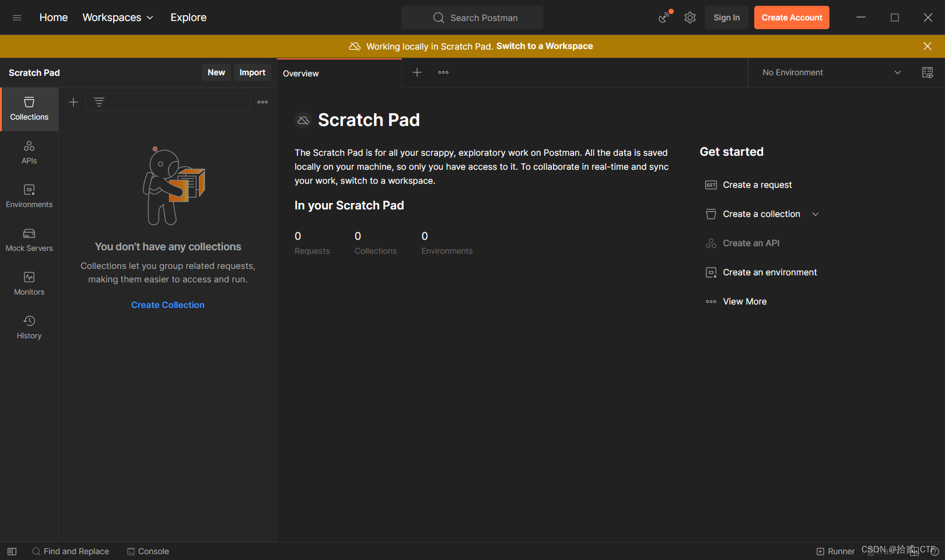
Task: Dismiss the Scratch Pad banner
Action: [x=928, y=46]
